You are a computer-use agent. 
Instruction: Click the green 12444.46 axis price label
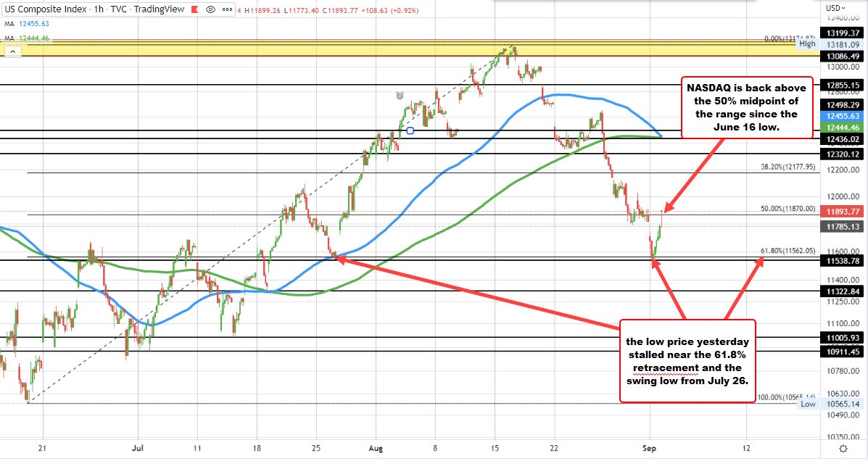(843, 128)
